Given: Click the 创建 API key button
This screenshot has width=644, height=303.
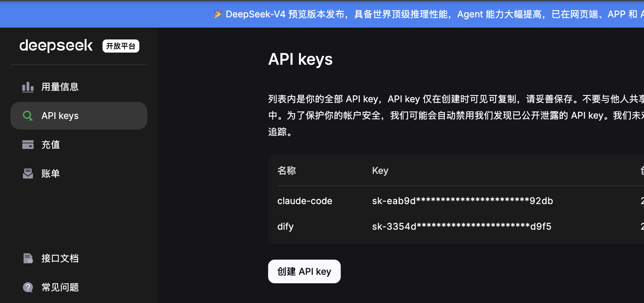Looking at the screenshot, I should pyautogui.click(x=304, y=271).
